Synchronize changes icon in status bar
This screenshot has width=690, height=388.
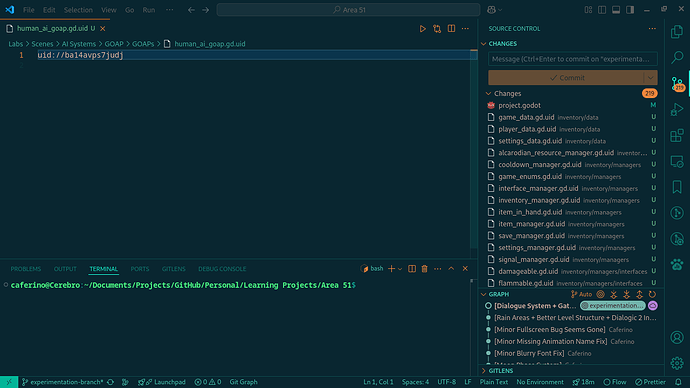[x=110, y=382]
